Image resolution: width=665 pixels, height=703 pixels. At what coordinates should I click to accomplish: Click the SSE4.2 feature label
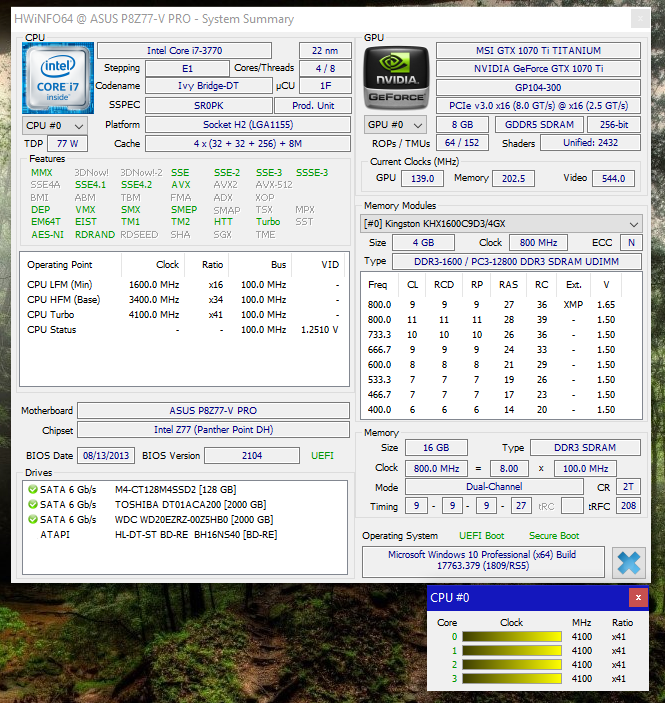(136, 185)
